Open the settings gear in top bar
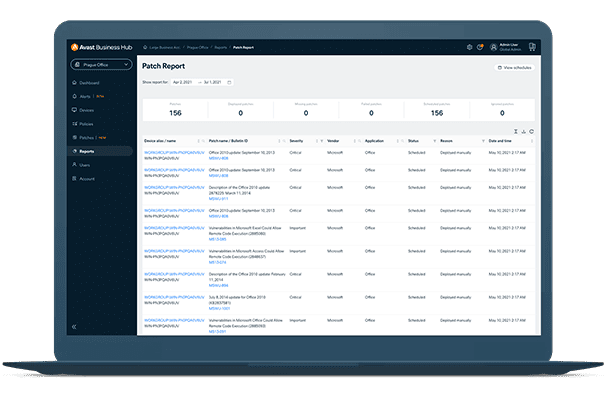 point(469,47)
